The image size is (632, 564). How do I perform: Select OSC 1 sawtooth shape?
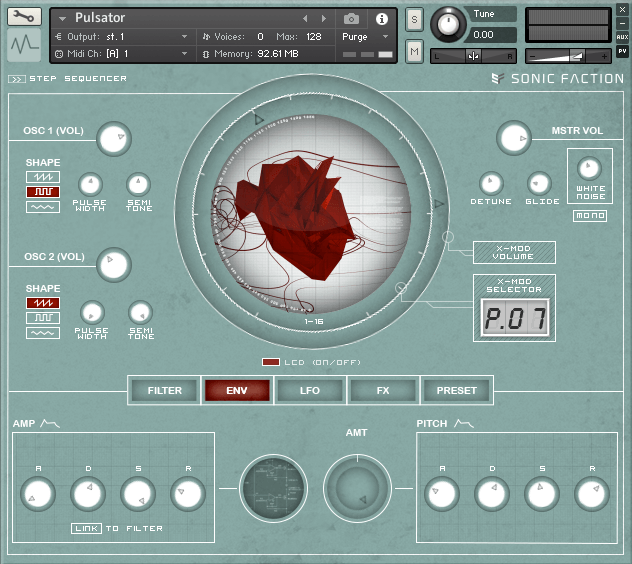click(x=43, y=177)
